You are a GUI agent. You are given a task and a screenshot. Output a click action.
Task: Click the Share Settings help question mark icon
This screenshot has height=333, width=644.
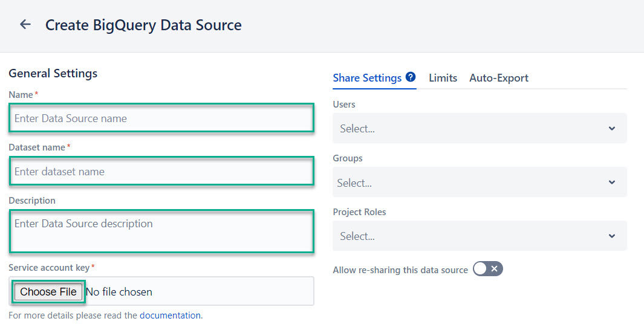[x=411, y=77]
